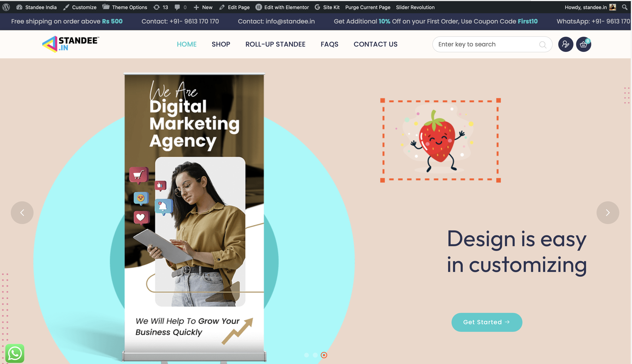
Task: Click the Rs 500 free shipping text
Action: click(x=112, y=21)
